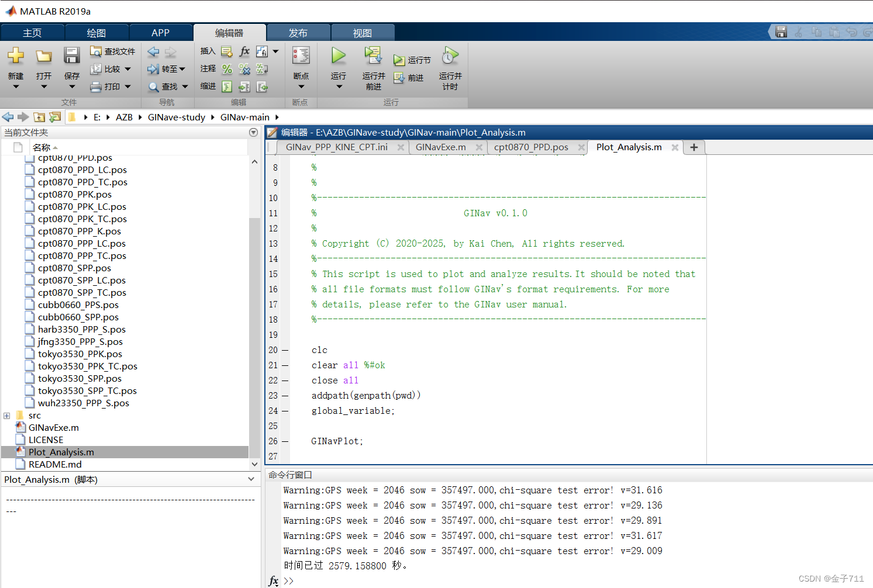Click the up-one-level folder icon

39,117
